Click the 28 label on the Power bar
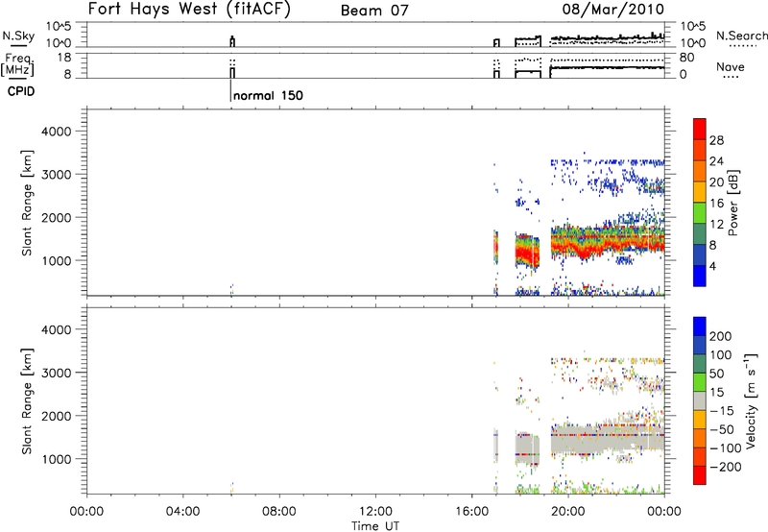The height and width of the screenshot is (532, 768). pyautogui.click(x=716, y=140)
